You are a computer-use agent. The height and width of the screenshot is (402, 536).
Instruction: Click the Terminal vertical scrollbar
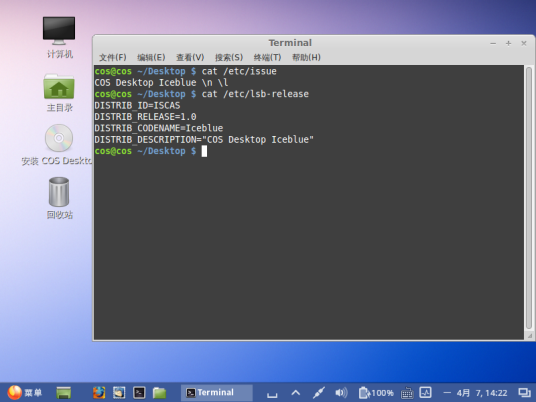[529, 198]
